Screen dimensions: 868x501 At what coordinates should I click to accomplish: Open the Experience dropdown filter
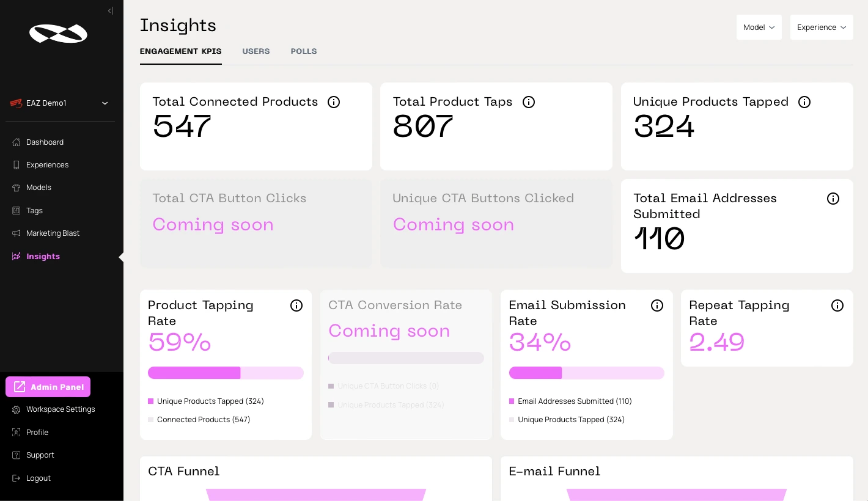[822, 27]
